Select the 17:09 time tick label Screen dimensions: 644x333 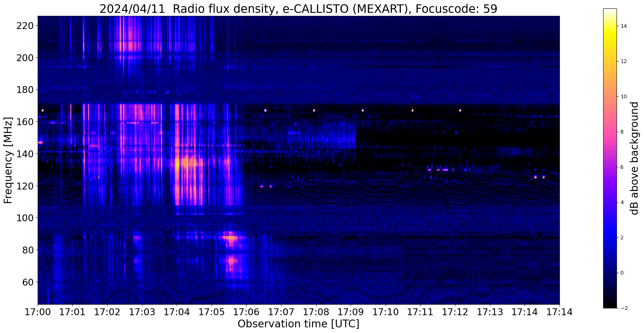pos(351,312)
